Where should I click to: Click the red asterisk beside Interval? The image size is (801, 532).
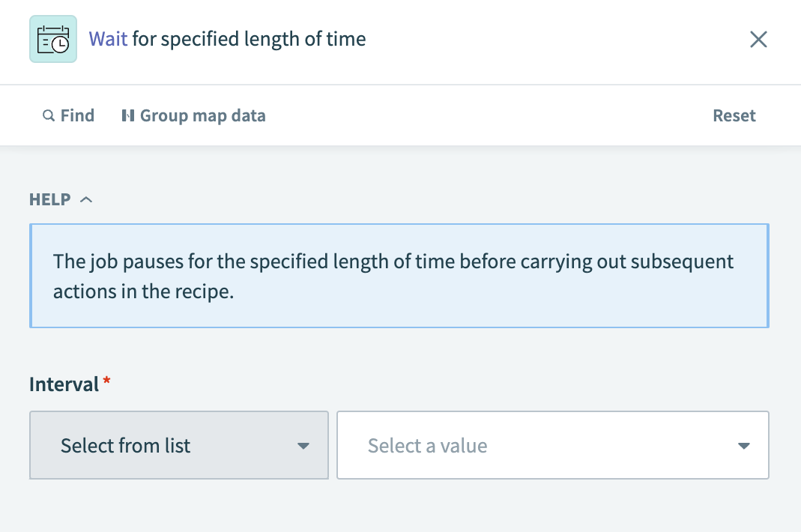tap(105, 382)
